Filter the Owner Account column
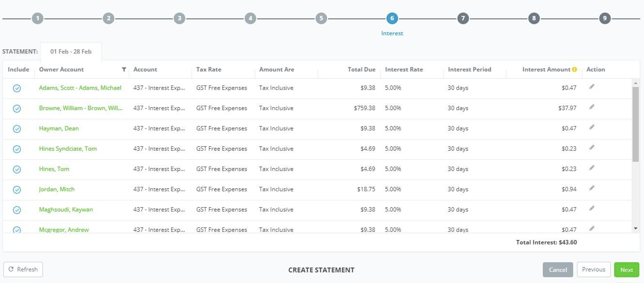Viewport: 644px width, 283px height. coord(124,69)
